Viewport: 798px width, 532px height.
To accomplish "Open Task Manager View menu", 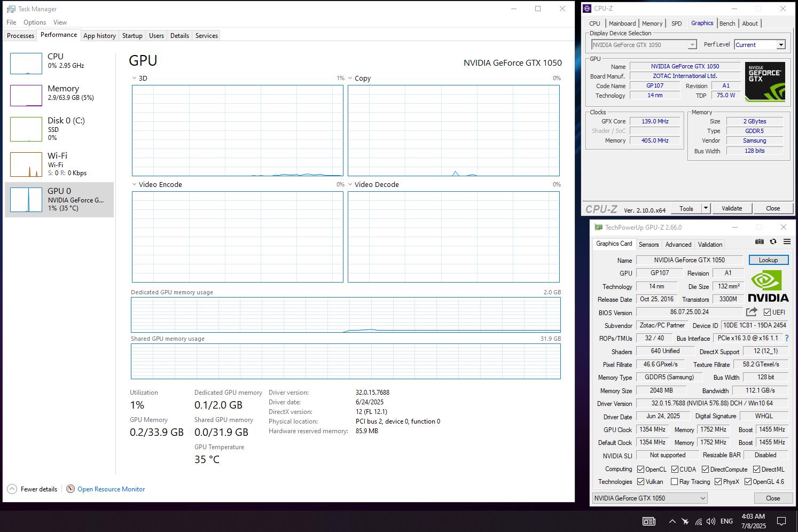I will (x=60, y=22).
